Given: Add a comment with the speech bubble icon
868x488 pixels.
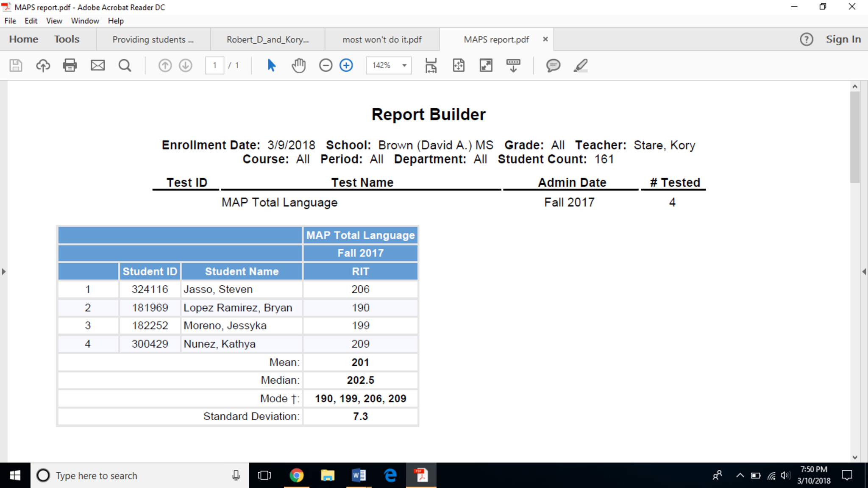Looking at the screenshot, I should [x=553, y=65].
